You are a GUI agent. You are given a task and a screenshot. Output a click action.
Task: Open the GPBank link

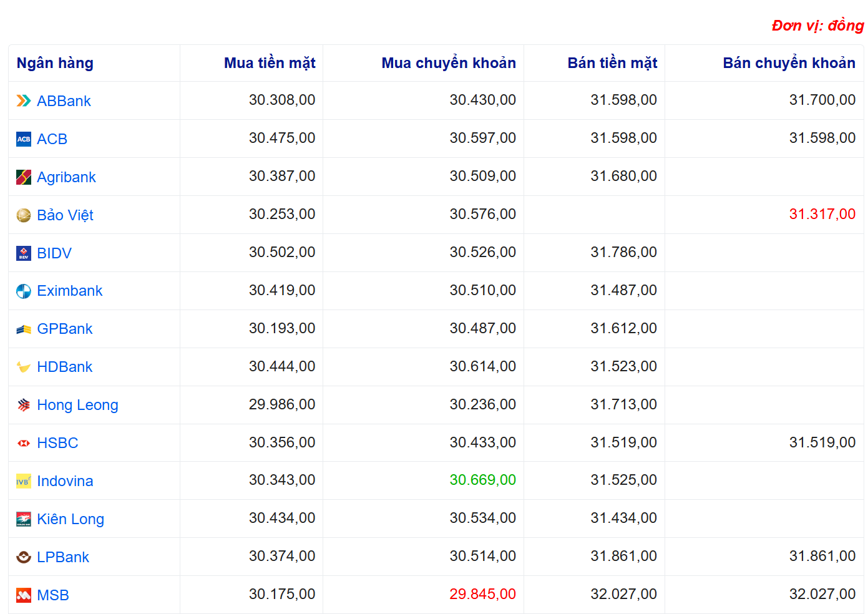[64, 329]
